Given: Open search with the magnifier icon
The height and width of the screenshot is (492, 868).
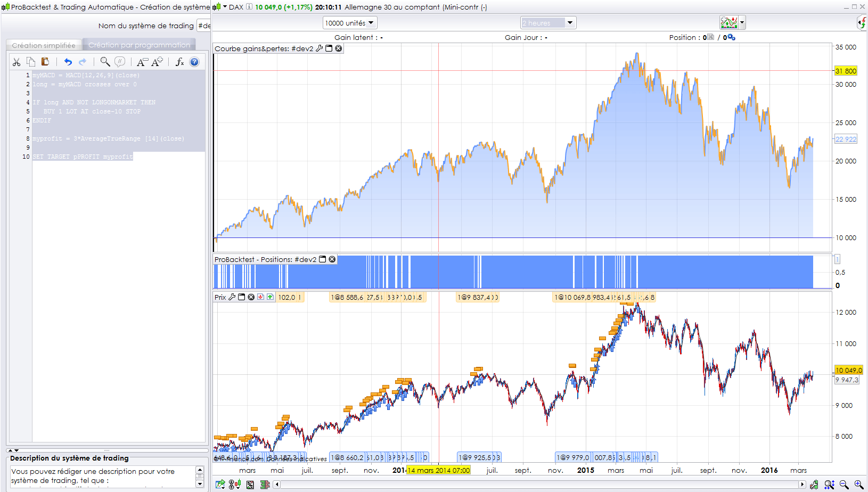Looking at the screenshot, I should (105, 62).
